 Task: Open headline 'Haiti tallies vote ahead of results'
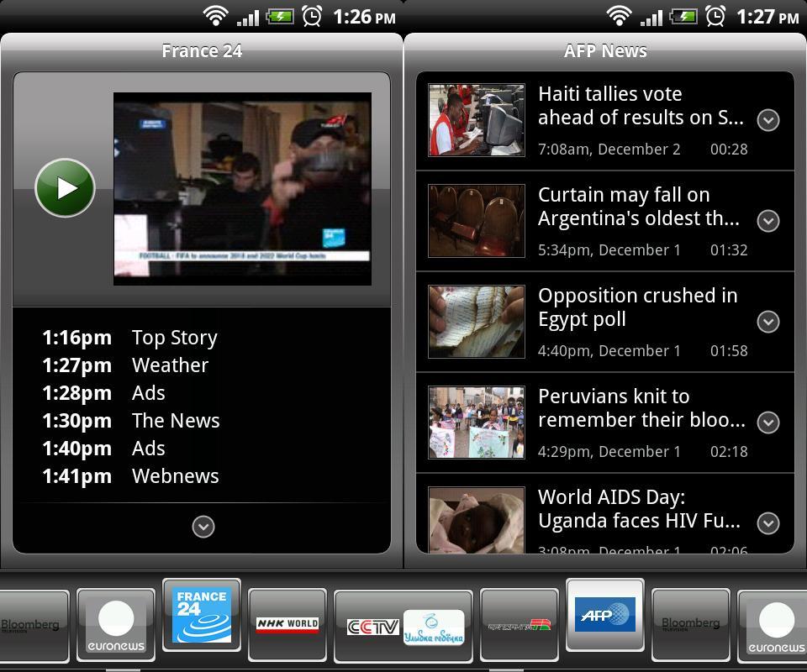pyautogui.click(x=641, y=106)
